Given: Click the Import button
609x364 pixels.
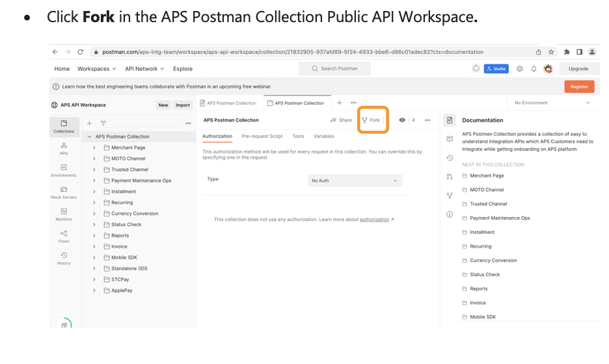Looking at the screenshot, I should tap(183, 105).
